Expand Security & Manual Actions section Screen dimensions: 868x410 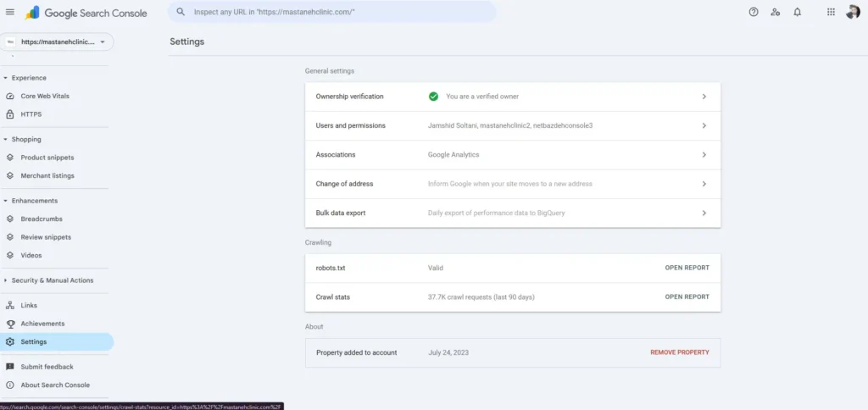tap(5, 280)
